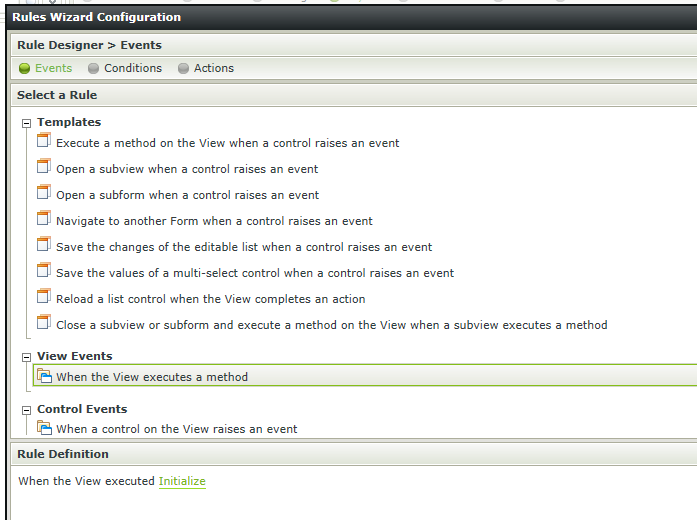This screenshot has height=520, width=697.
Task: Go to the Events step
Action: tap(53, 68)
